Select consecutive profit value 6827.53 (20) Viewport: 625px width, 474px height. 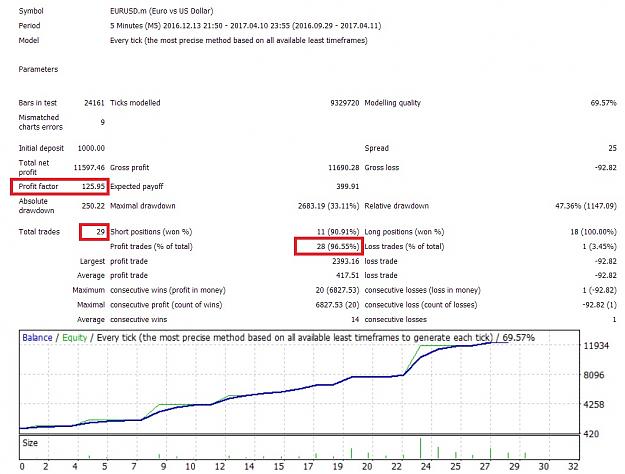tap(337, 305)
